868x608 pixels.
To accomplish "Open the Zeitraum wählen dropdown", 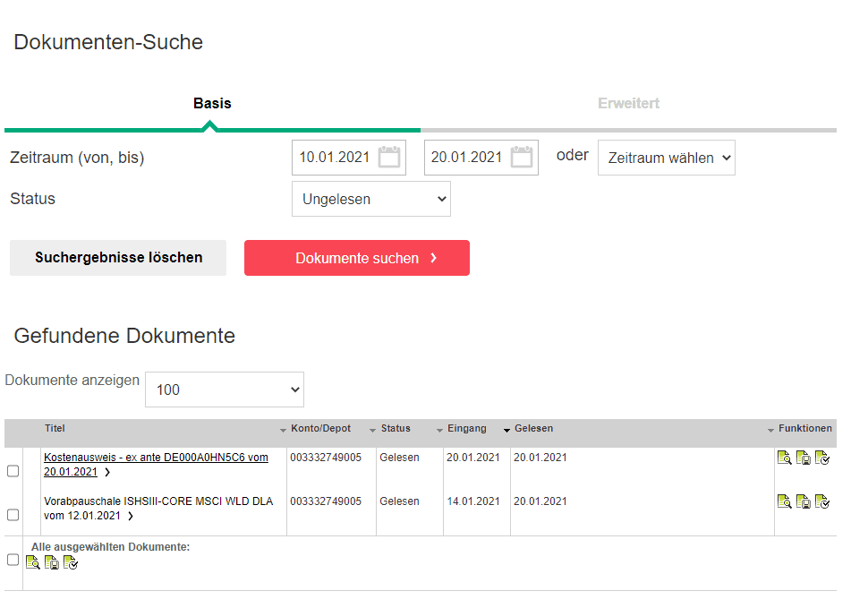I will point(666,158).
